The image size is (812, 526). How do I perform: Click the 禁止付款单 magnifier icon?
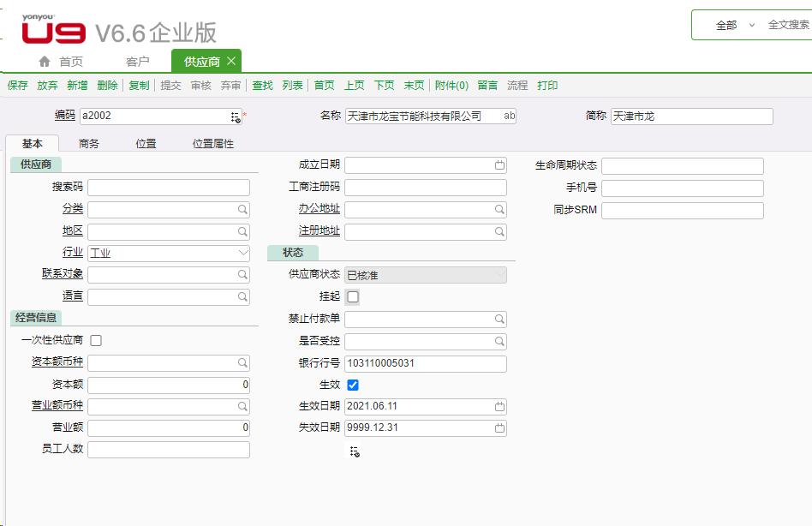[499, 319]
